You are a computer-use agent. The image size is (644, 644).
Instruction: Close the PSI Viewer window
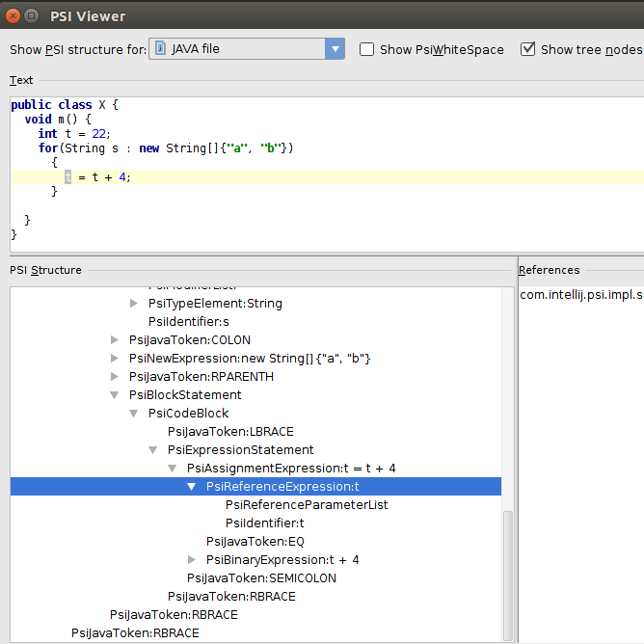13,16
